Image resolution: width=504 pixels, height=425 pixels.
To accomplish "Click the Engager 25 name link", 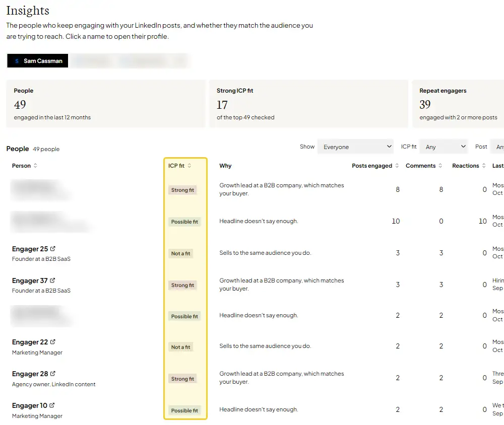I will click(x=30, y=249).
